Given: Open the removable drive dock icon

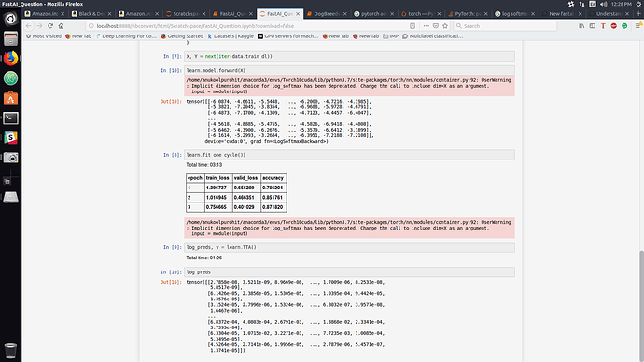Looking at the screenshot, I should tap(10, 198).
